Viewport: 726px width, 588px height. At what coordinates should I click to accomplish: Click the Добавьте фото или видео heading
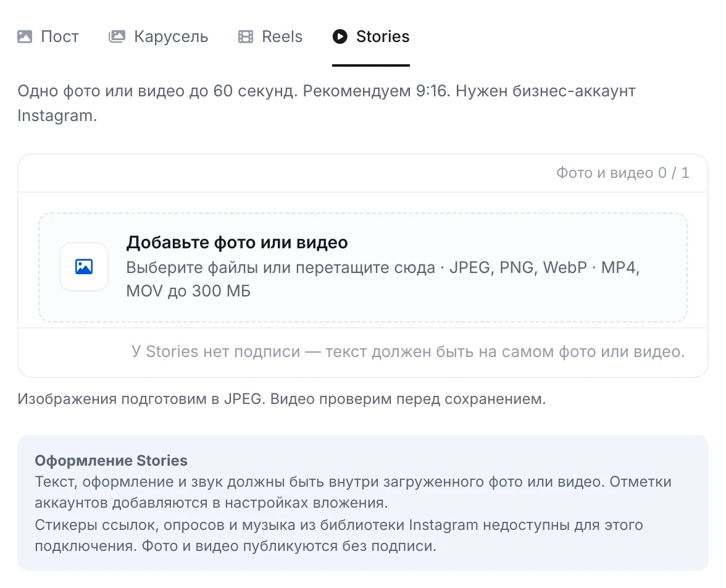(x=237, y=242)
